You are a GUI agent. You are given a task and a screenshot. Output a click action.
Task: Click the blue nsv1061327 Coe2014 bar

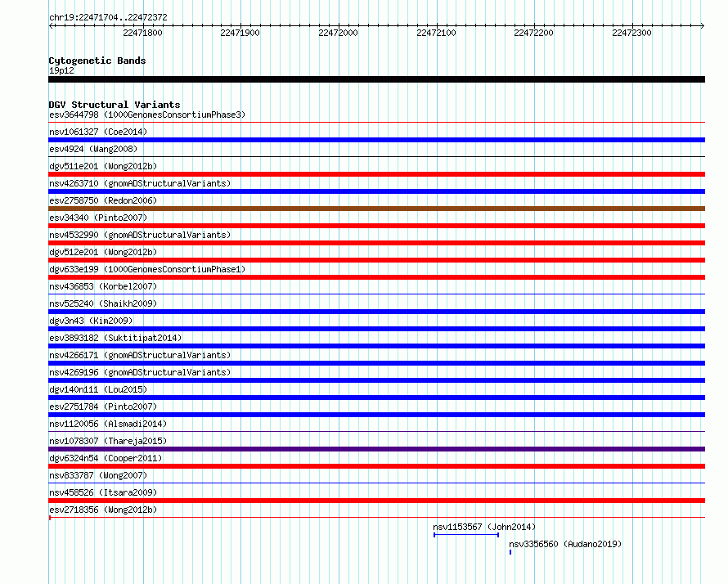[x=376, y=140]
